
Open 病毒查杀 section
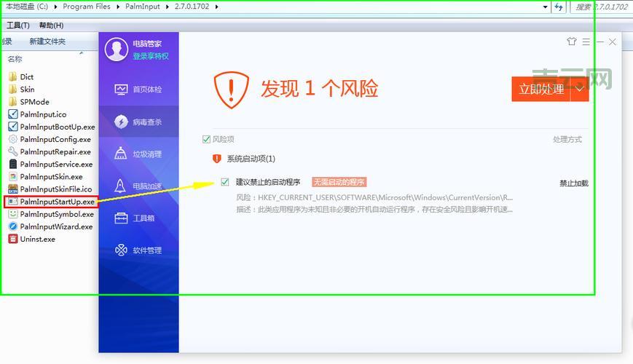(x=138, y=122)
